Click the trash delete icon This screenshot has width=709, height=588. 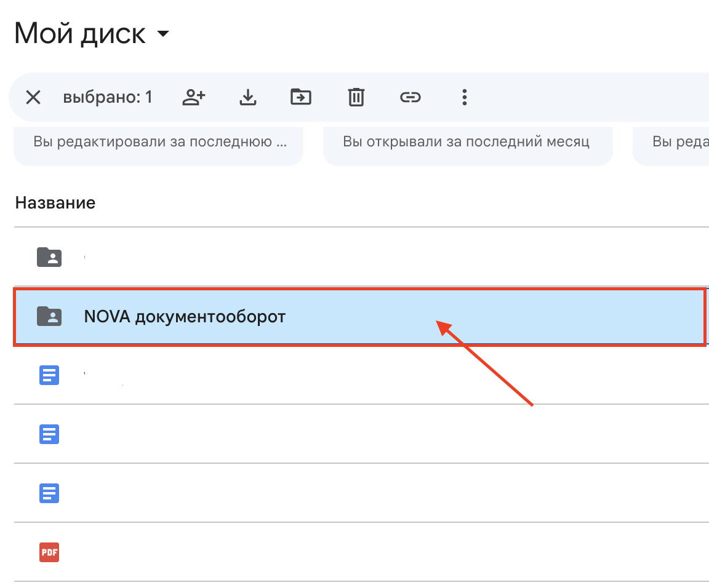pyautogui.click(x=356, y=97)
